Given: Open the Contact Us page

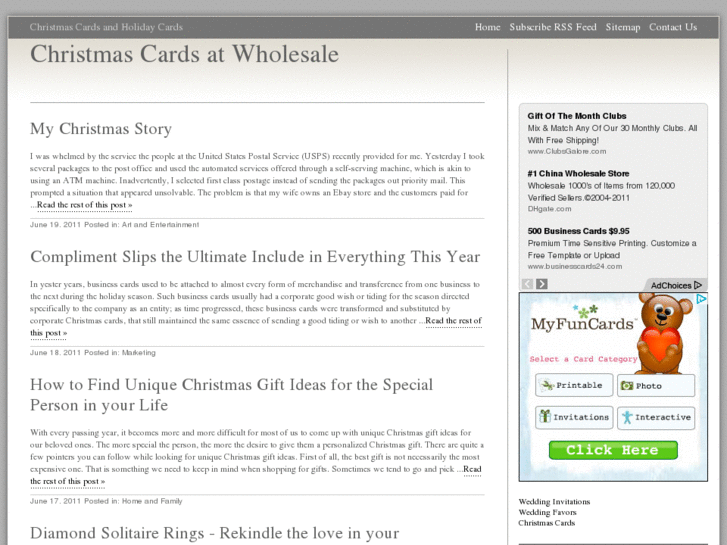Looking at the screenshot, I should 673,27.
